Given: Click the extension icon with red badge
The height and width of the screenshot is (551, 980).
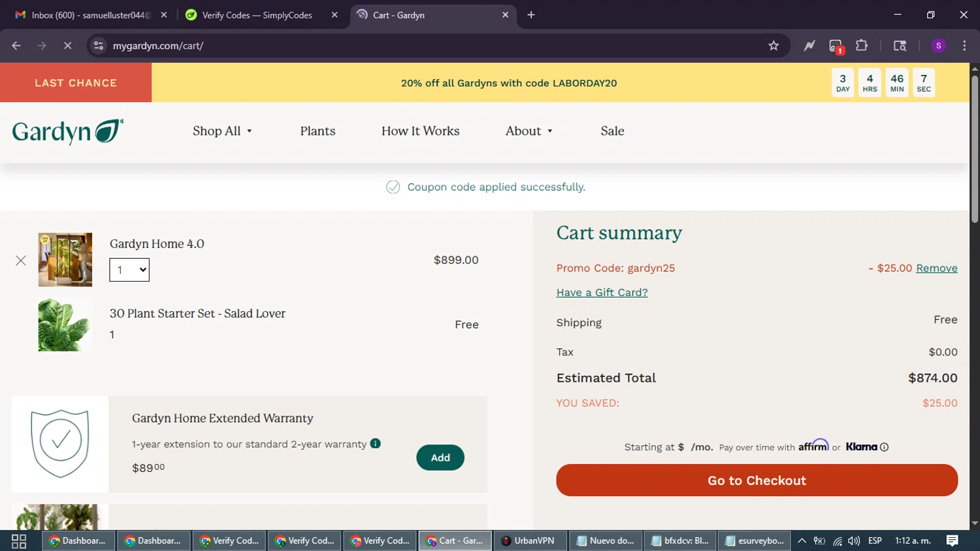Looking at the screenshot, I should pos(836,46).
